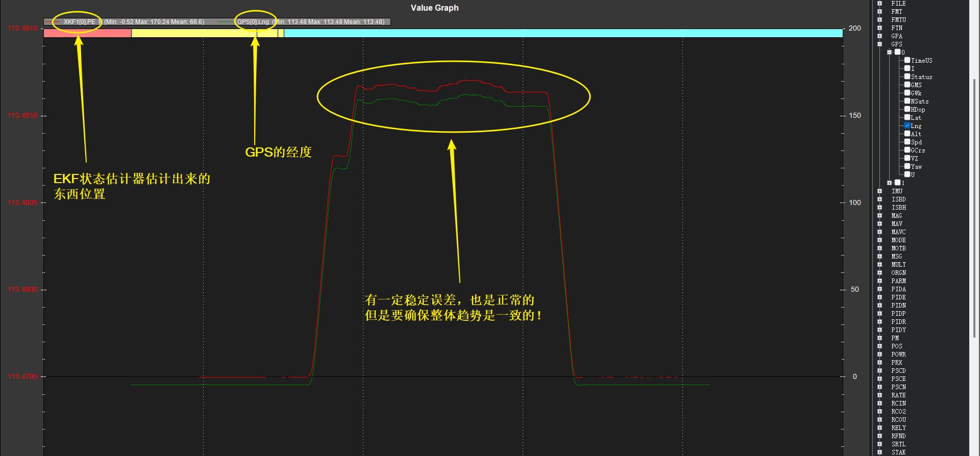Expand the PARM node

879,281
